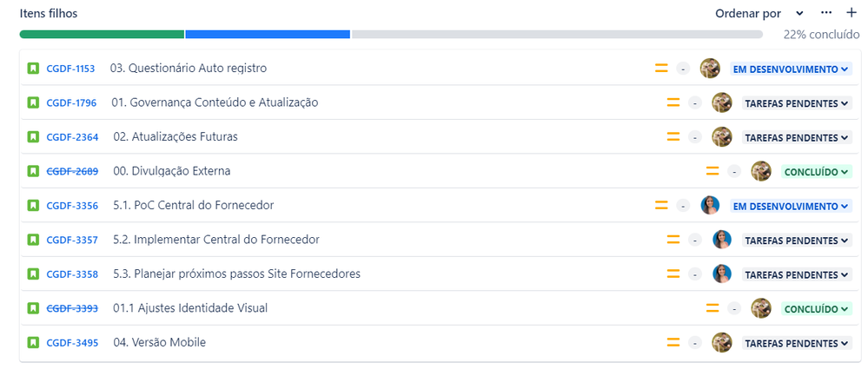Open the CGDF-3357 issue key link
This screenshot has width=868, height=389.
point(72,241)
